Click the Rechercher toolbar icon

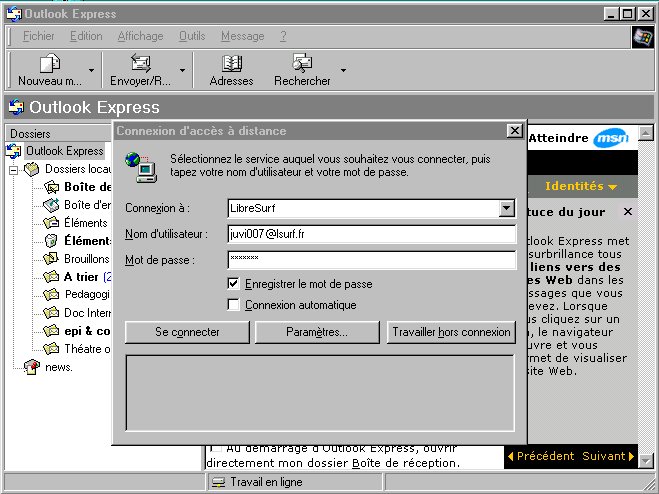302,63
